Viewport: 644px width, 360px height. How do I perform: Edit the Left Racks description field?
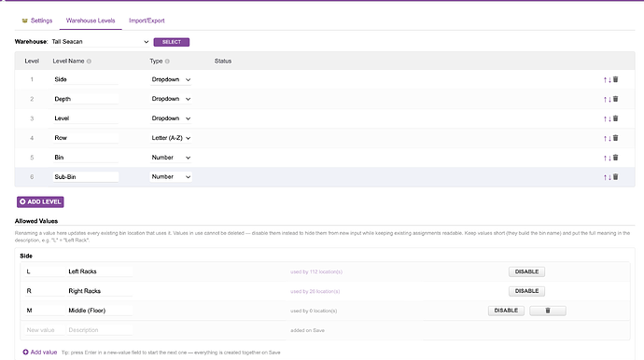click(99, 271)
